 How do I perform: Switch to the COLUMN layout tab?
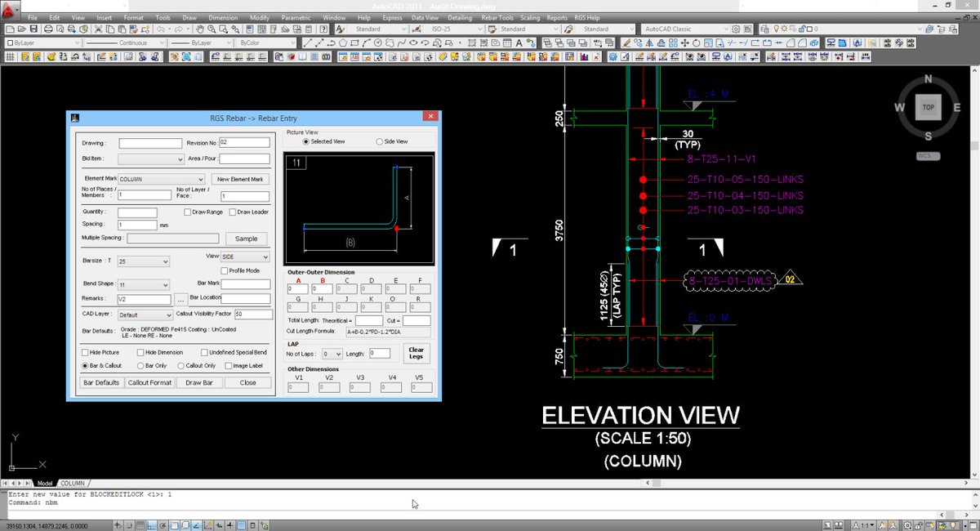[73, 483]
